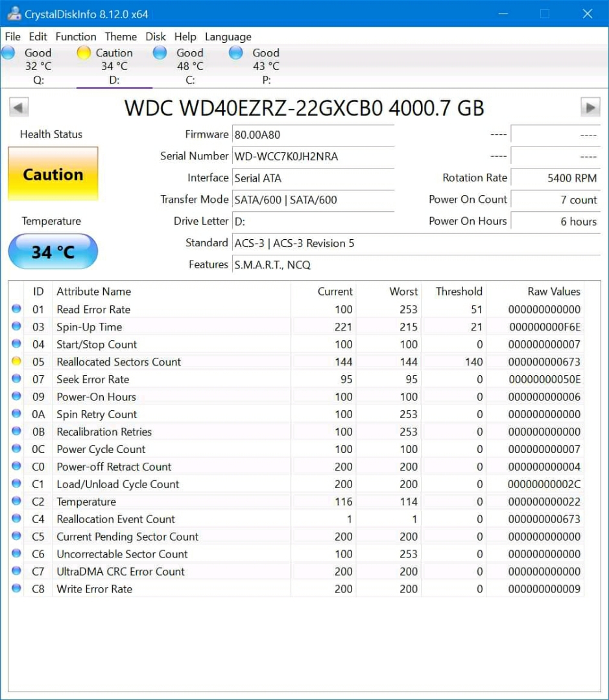Image resolution: width=609 pixels, height=700 pixels.
Task: Click the Interface field showing Serial ATA
Action: click(313, 178)
